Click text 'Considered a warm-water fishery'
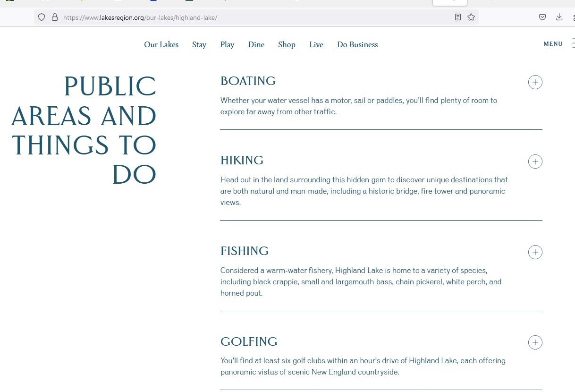This screenshot has width=575, height=392. tap(277, 271)
